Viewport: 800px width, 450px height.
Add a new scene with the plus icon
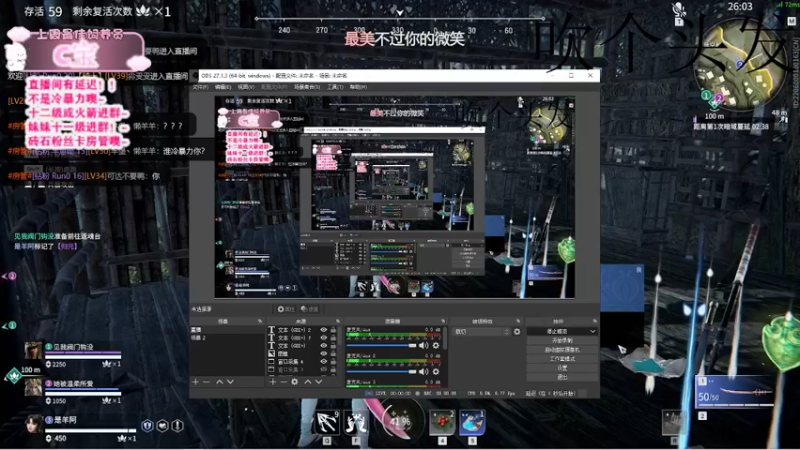pos(195,382)
